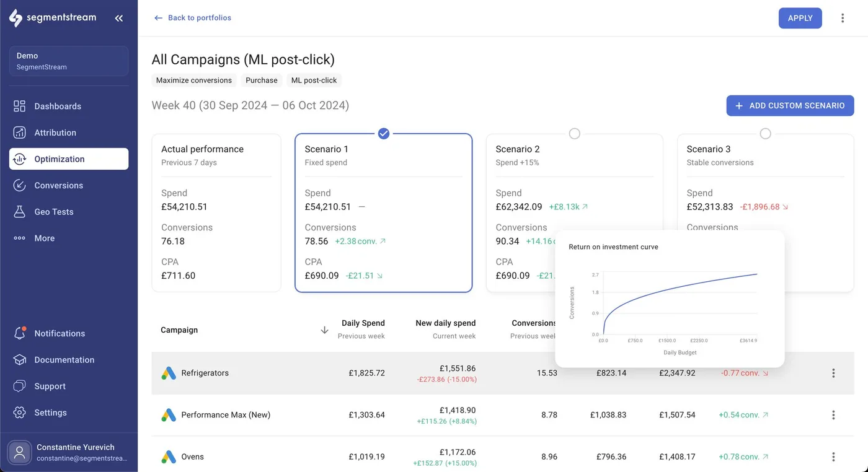Toggle the Scenario 1 selected checkmark
This screenshot has width=868, height=472.
coord(383,134)
